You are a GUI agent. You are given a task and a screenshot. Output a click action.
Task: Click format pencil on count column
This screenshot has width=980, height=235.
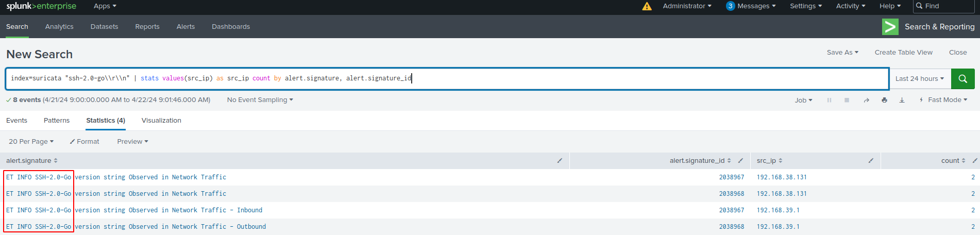click(x=974, y=161)
